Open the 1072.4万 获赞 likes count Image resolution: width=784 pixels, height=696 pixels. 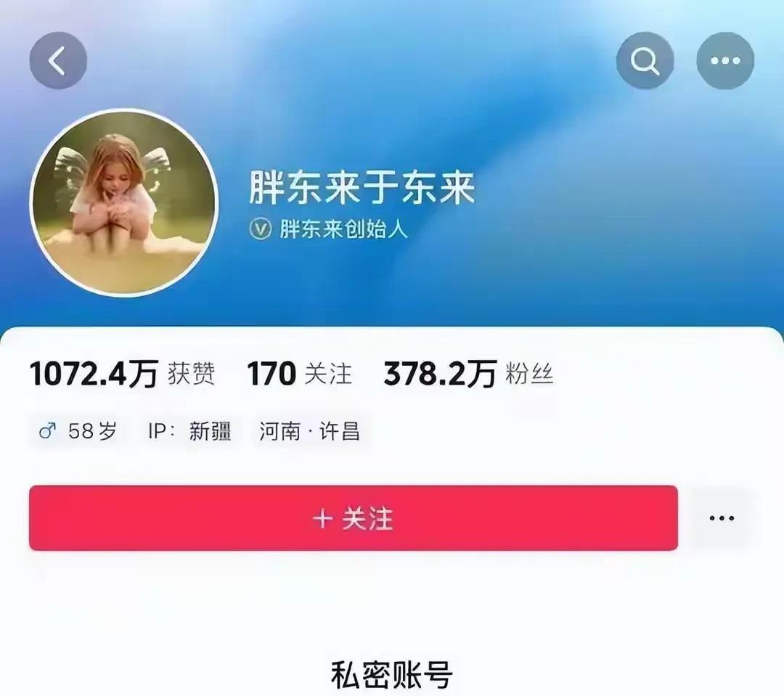pos(123,374)
